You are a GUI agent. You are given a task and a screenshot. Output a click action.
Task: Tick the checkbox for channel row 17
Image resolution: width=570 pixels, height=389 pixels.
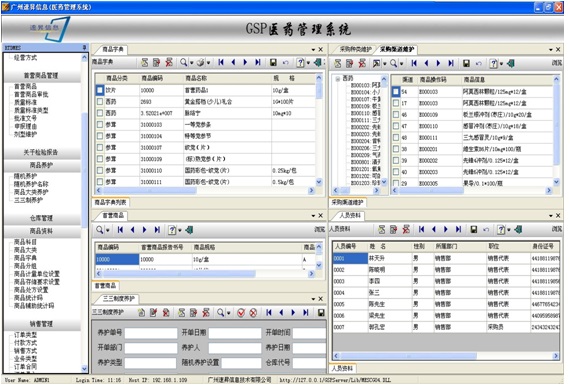(396, 103)
